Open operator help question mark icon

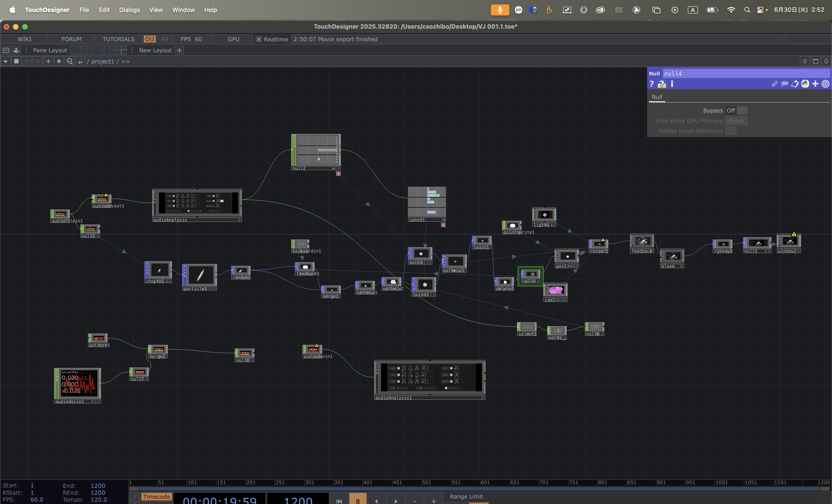(x=652, y=84)
